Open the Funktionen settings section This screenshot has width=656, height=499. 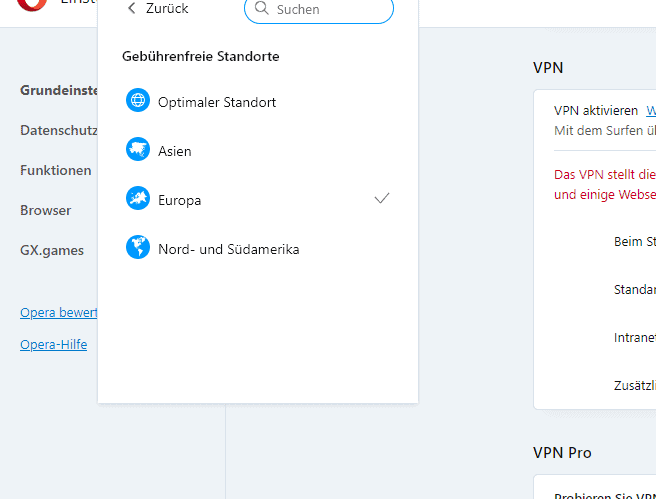56,170
